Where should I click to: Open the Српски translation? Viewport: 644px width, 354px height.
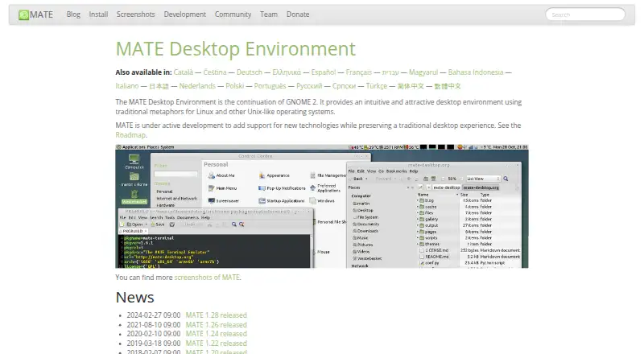tap(345, 86)
